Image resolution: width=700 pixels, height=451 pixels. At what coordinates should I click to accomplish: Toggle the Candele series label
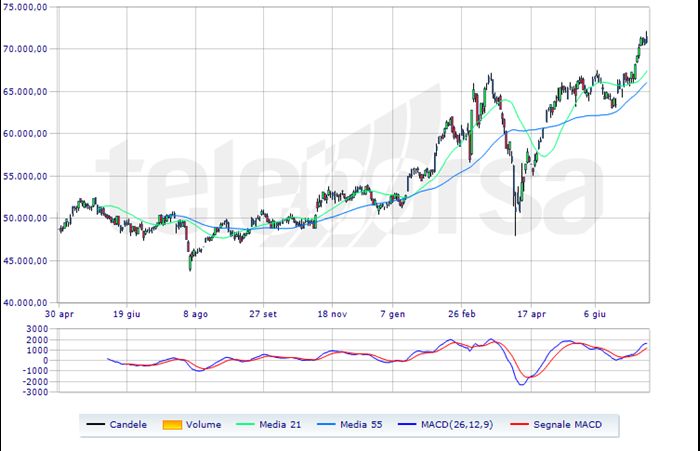pos(128,425)
